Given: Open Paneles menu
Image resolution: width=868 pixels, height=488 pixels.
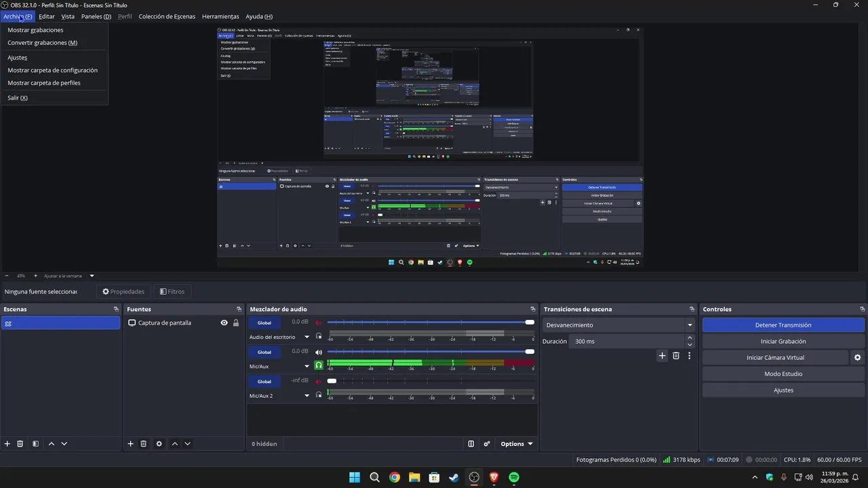Looking at the screenshot, I should [96, 16].
